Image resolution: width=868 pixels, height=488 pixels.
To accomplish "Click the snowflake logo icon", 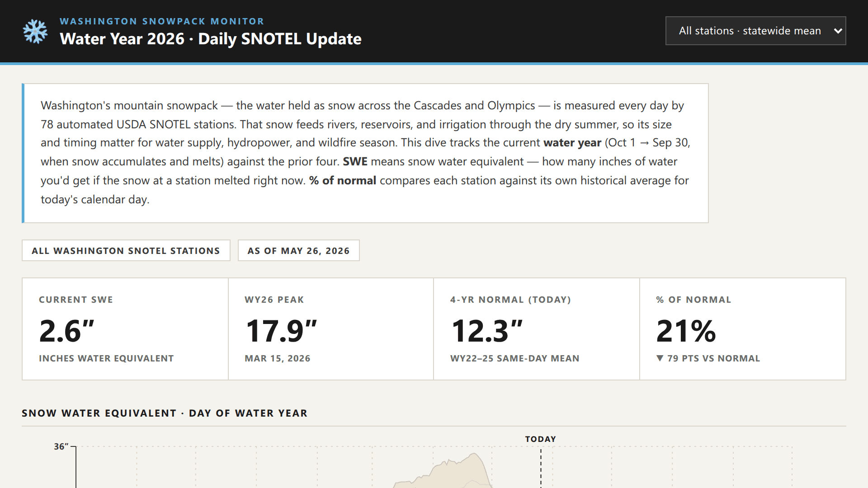I will (35, 32).
